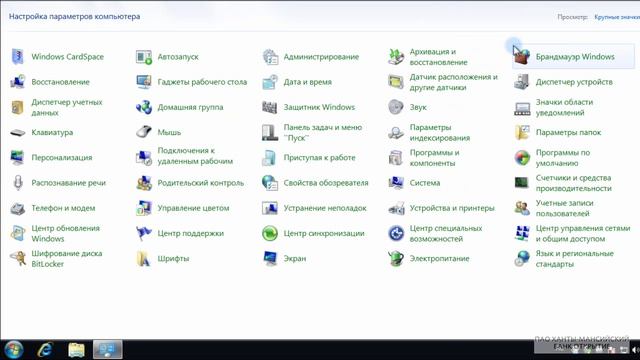
Task: Open Брандмауэр Windows icon
Action: 522,57
